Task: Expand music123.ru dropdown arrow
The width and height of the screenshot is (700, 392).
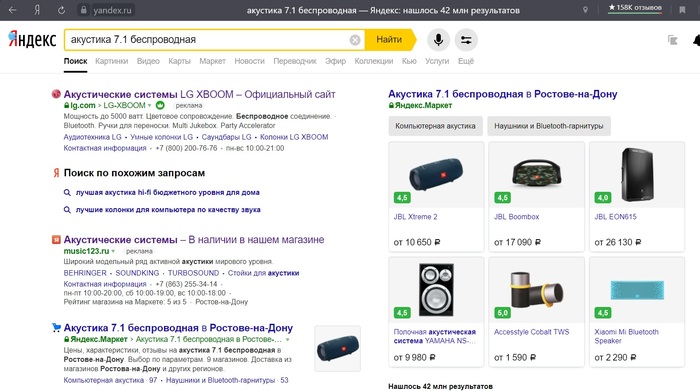Action: click(113, 251)
